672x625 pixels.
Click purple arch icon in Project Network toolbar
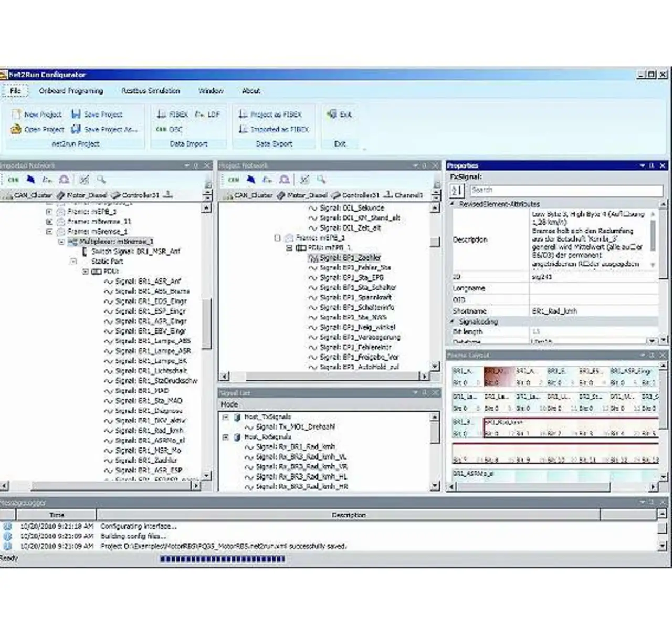click(x=285, y=180)
